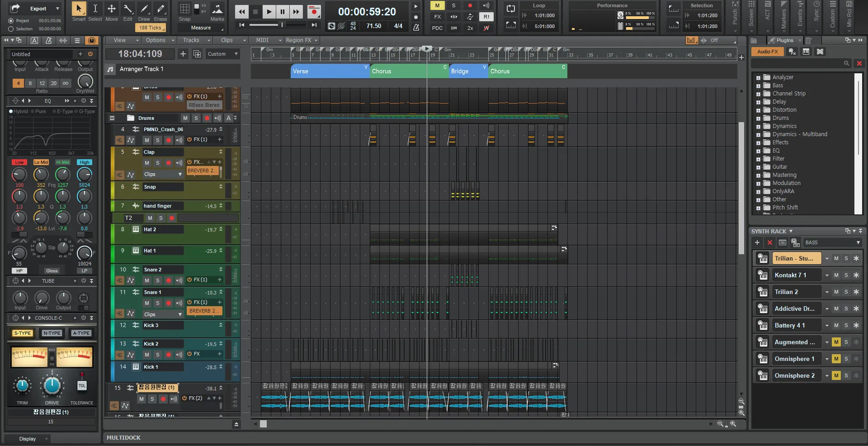The image size is (868, 446).
Task: Open the Custom track control dropdown
Action: point(222,54)
